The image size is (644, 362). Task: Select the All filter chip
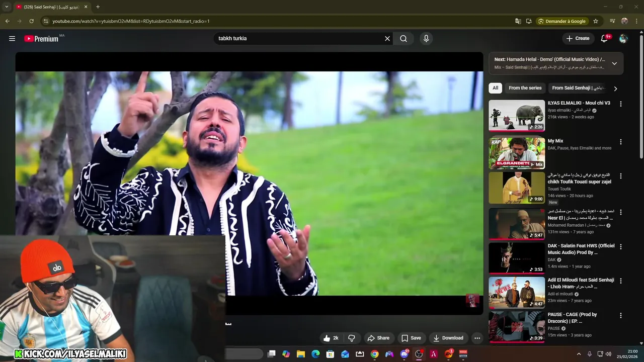[x=495, y=88]
